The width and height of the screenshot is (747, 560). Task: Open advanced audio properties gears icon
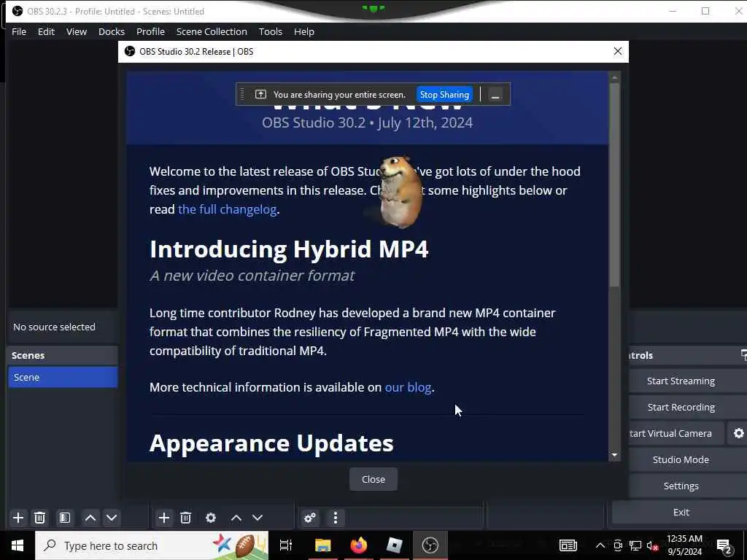click(309, 518)
